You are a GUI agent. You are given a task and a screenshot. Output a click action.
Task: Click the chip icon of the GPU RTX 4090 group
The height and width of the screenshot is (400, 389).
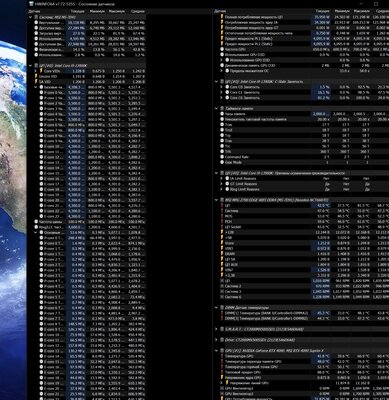(x=222, y=351)
